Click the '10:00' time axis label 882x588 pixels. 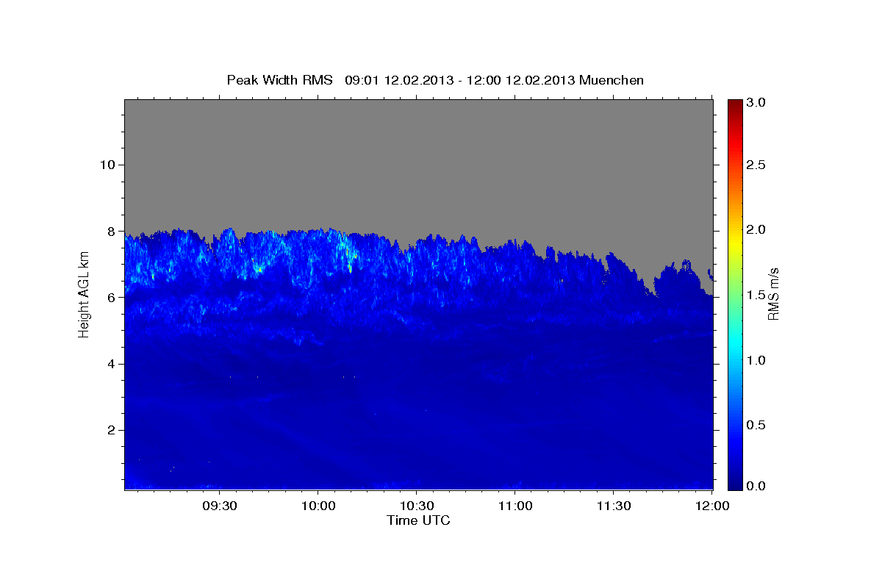coord(318,506)
